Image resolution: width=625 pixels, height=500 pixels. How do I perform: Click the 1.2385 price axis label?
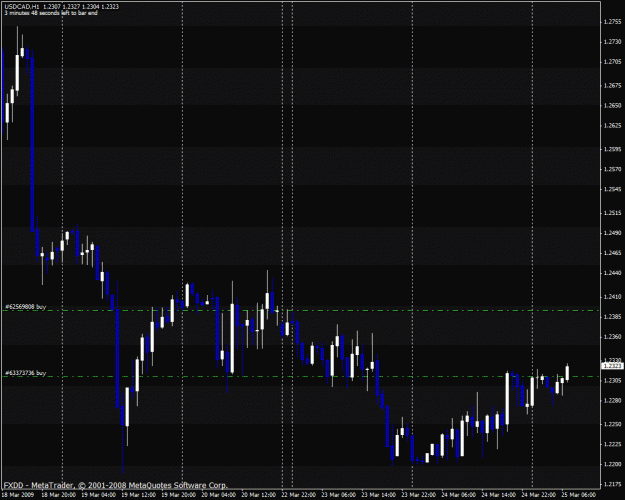pyautogui.click(x=612, y=317)
